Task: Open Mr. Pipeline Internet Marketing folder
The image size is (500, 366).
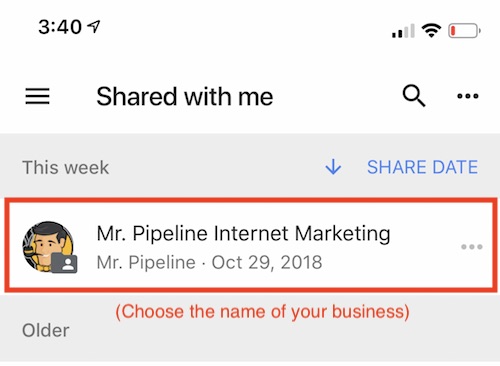Action: (x=251, y=245)
